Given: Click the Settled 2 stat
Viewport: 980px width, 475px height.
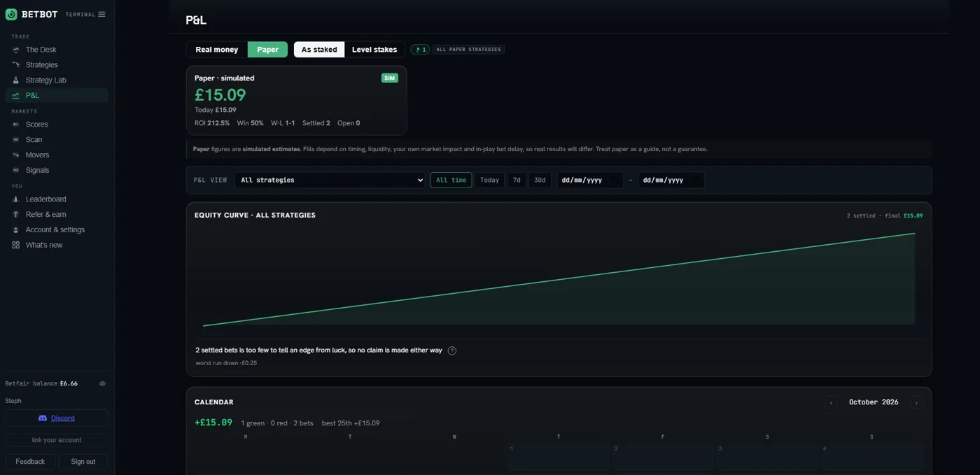Looking at the screenshot, I should (316, 123).
